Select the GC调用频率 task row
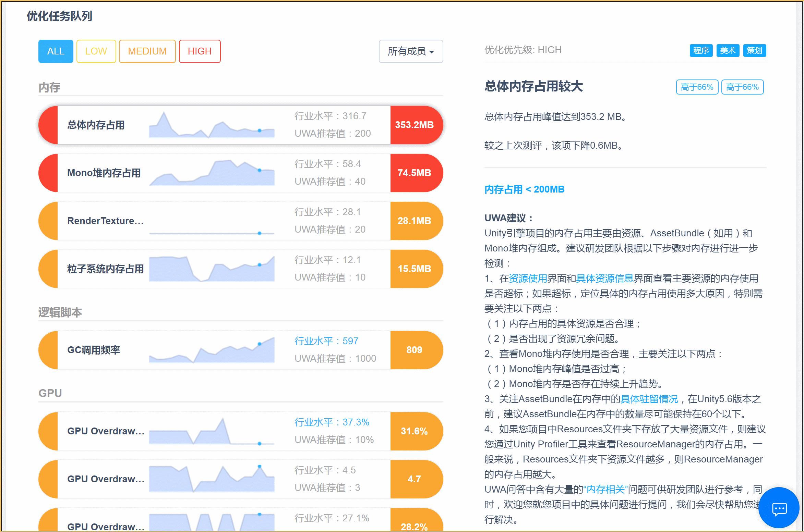Image resolution: width=804 pixels, height=532 pixels. [241, 350]
